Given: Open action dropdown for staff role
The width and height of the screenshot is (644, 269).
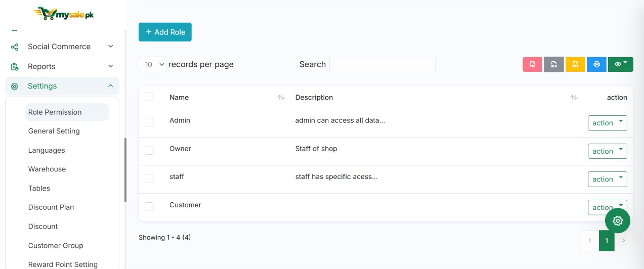Looking at the screenshot, I should [608, 179].
